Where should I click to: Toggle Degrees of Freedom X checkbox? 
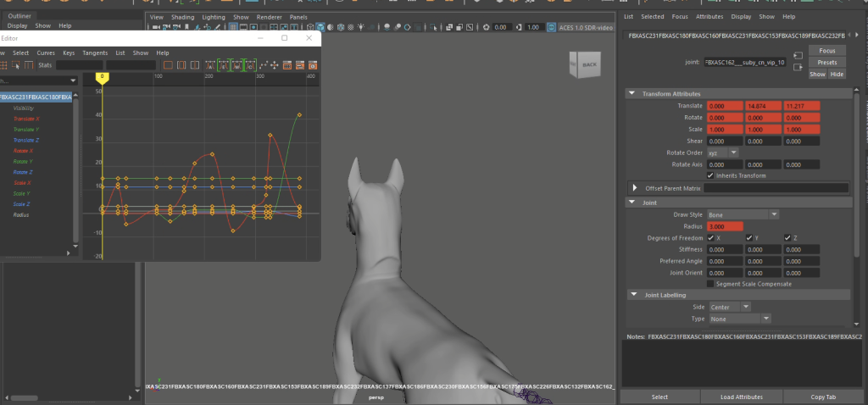tap(710, 238)
